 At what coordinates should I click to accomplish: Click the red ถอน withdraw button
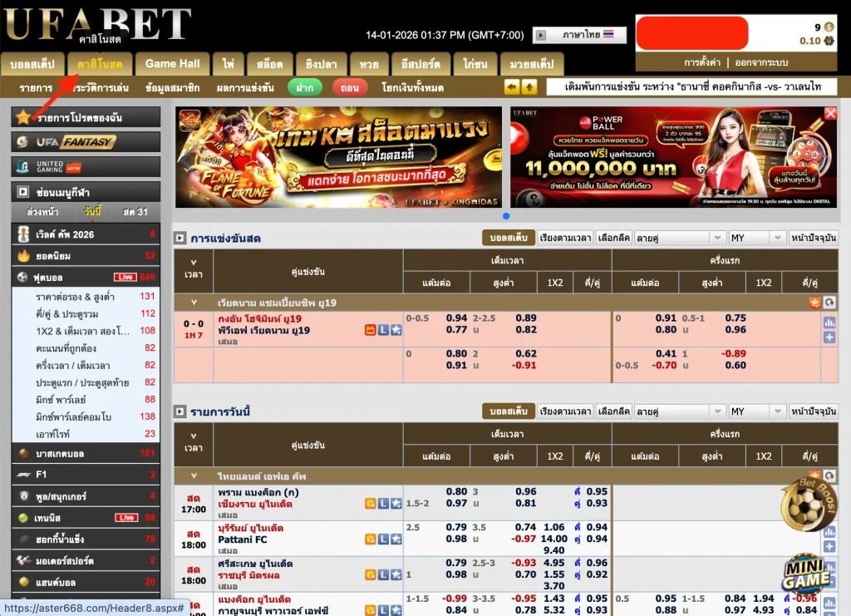pos(350,87)
